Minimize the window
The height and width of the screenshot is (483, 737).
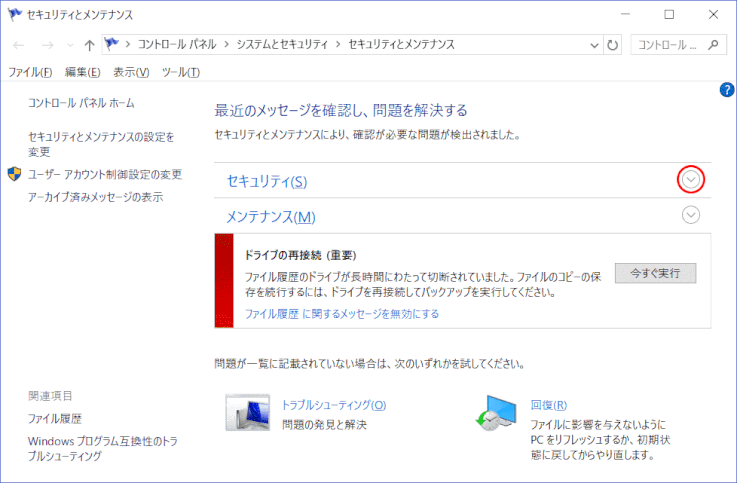(x=625, y=15)
